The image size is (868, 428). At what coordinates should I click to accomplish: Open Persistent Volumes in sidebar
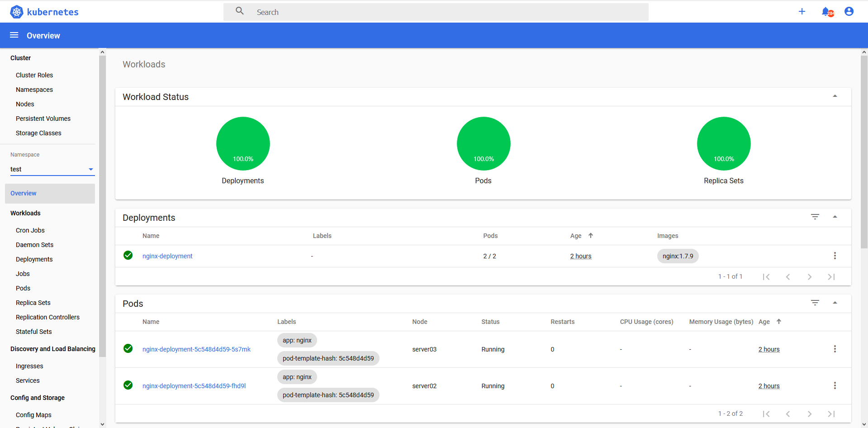(43, 119)
